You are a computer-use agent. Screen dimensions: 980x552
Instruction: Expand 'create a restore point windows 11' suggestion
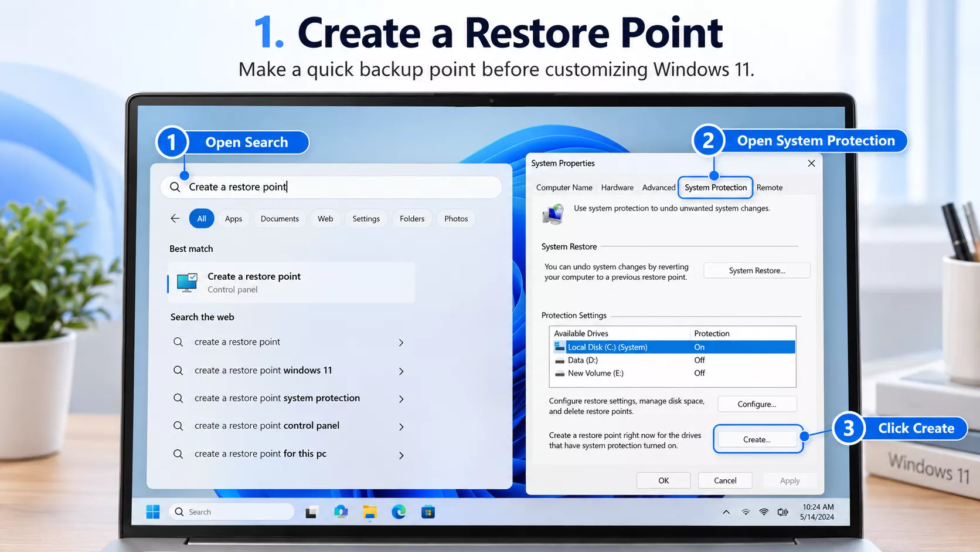[x=401, y=371]
